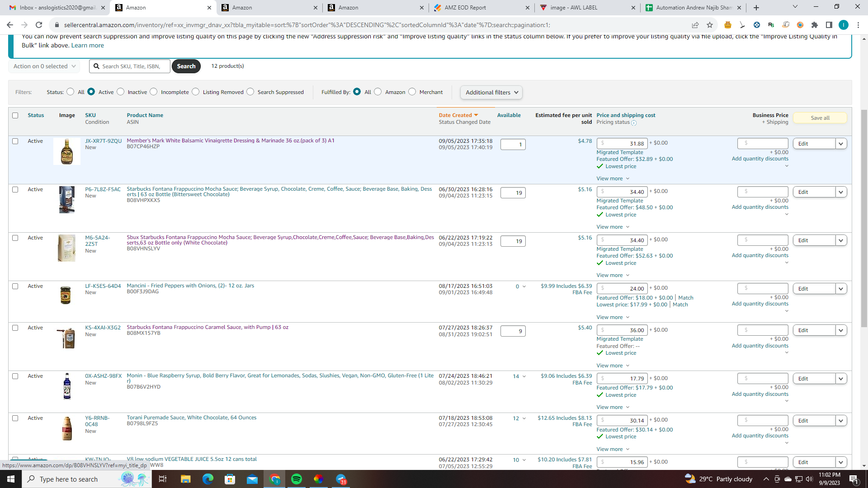This screenshot has height=488, width=868.
Task: Open the Edit dropdown arrow for P6-7L8Z-F5AC
Action: (841, 192)
